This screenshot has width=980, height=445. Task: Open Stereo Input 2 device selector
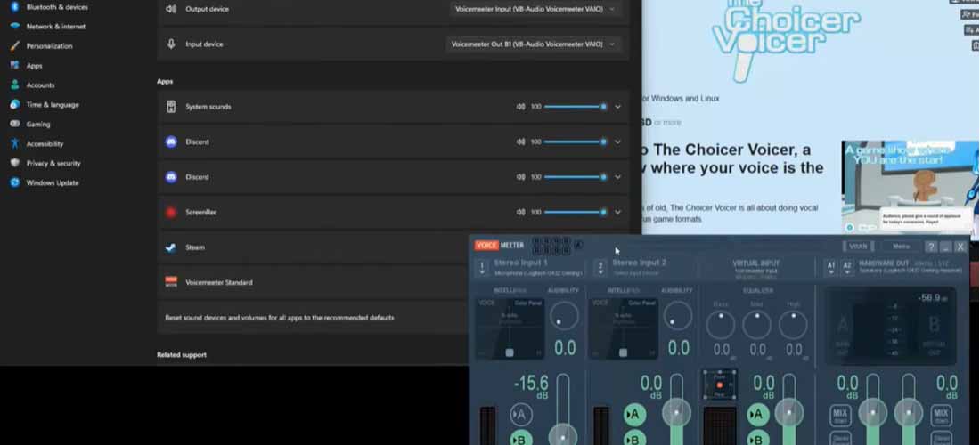click(x=600, y=269)
